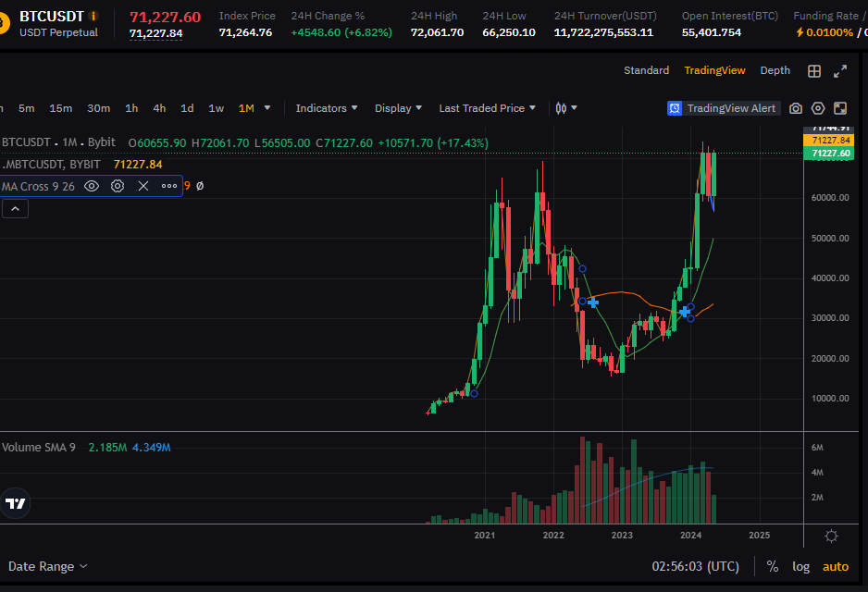Select the 1h timeframe

pos(131,108)
